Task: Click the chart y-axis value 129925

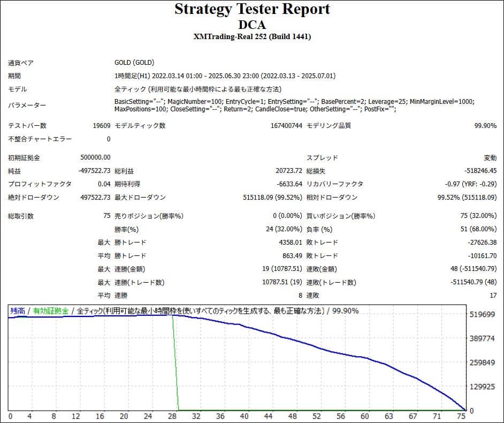Action: coord(482,387)
